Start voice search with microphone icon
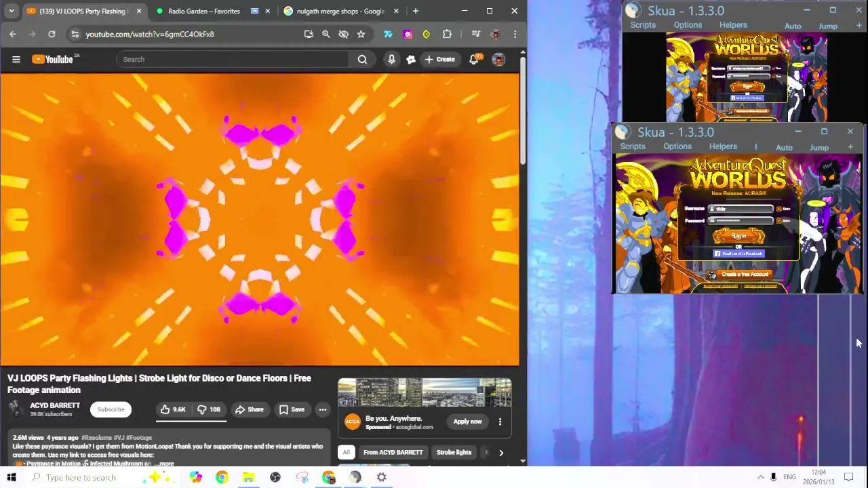This screenshot has width=868, height=488. pos(391,59)
